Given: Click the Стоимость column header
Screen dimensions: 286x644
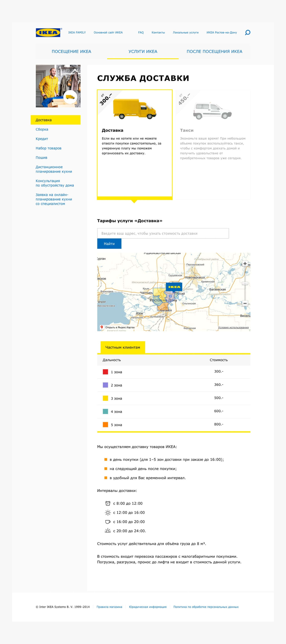Looking at the screenshot, I should click(x=219, y=360).
